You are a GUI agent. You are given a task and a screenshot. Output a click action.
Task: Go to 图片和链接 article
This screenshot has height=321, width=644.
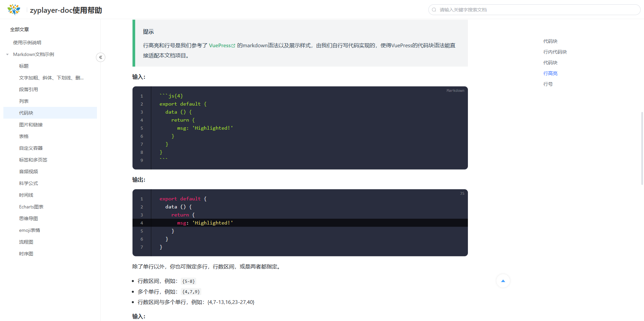(x=31, y=125)
